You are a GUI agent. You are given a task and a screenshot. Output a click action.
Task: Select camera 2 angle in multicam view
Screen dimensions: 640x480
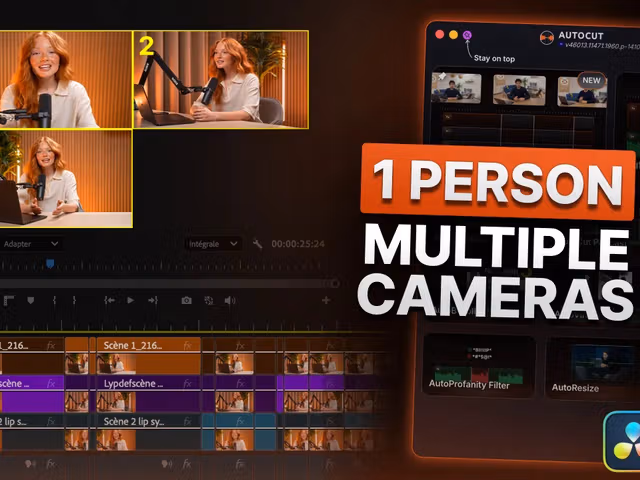[221, 80]
